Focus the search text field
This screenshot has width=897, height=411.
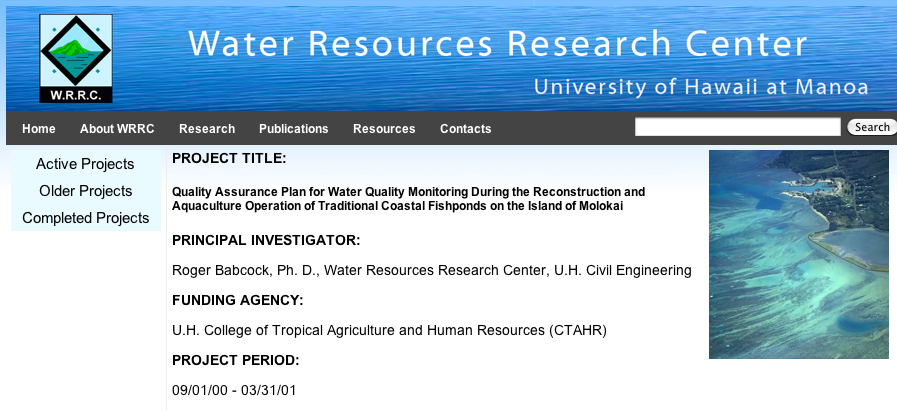[x=737, y=127]
